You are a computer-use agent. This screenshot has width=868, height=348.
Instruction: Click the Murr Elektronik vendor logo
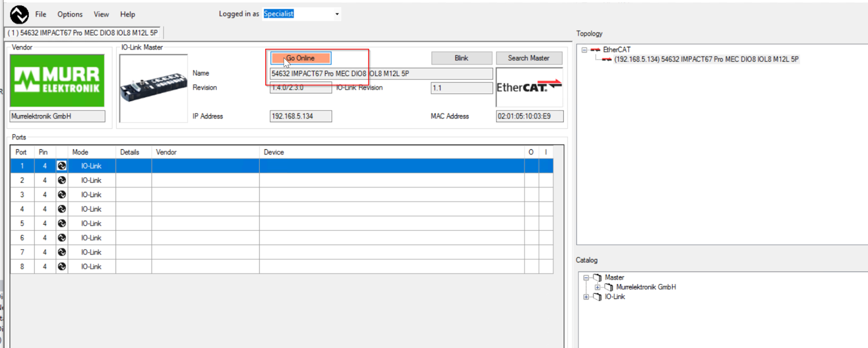coord(57,80)
